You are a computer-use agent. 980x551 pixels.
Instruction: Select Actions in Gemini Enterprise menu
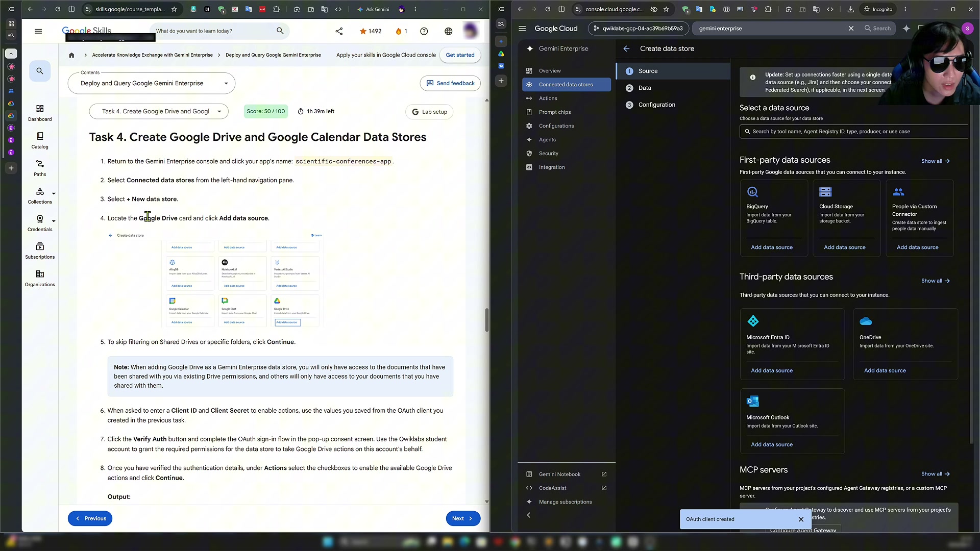click(567, 98)
